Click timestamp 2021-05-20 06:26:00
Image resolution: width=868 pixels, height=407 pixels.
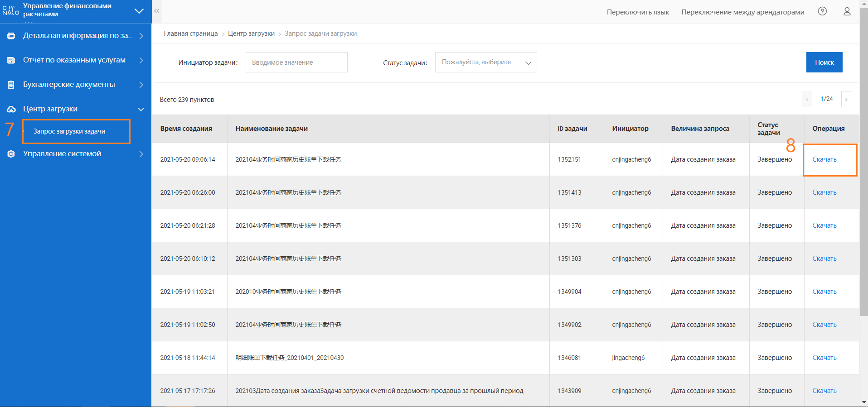[188, 192]
